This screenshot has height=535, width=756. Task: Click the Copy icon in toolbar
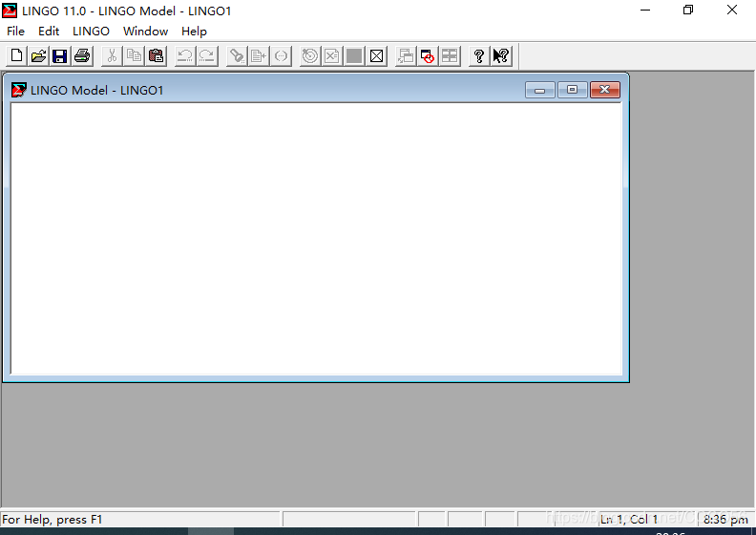coord(134,56)
